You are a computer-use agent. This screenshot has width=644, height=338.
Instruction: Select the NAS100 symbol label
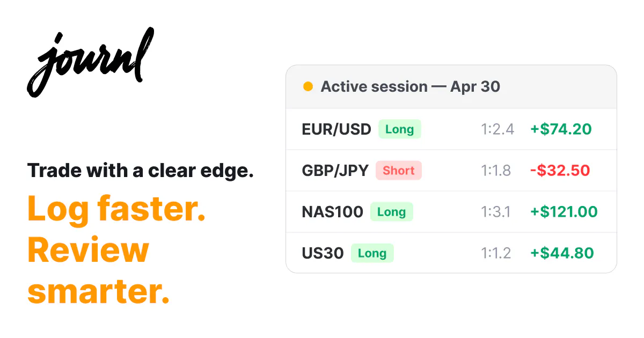(x=333, y=212)
